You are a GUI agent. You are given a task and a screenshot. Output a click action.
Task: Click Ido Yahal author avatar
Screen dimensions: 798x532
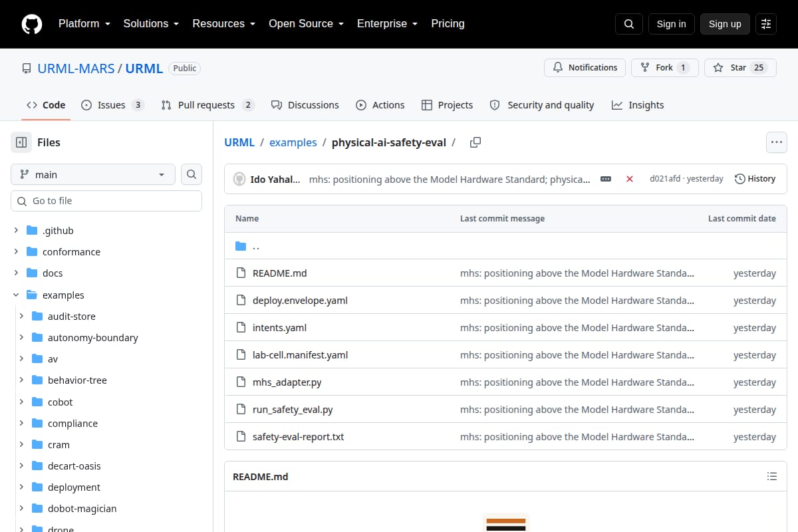click(239, 179)
